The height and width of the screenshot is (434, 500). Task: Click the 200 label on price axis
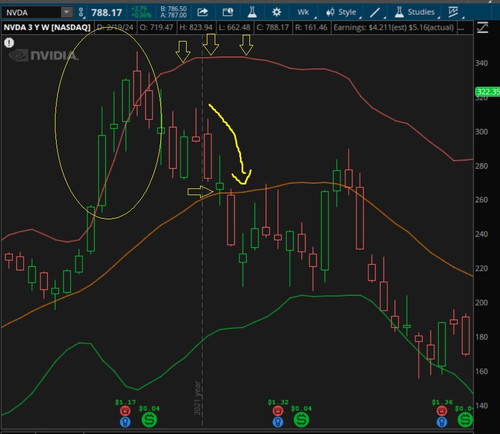point(481,302)
